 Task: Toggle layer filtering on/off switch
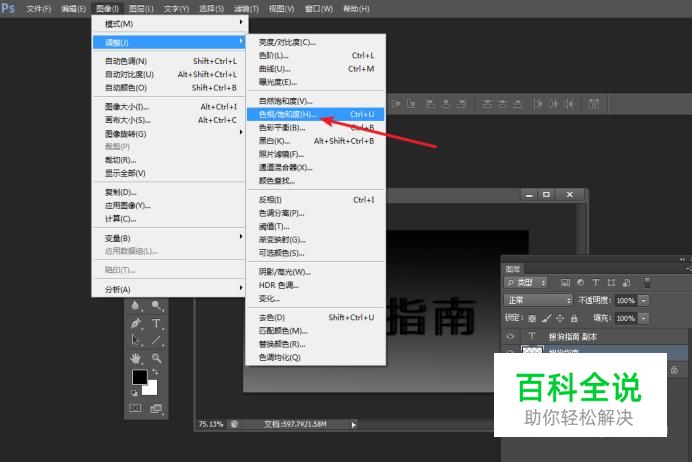(647, 282)
